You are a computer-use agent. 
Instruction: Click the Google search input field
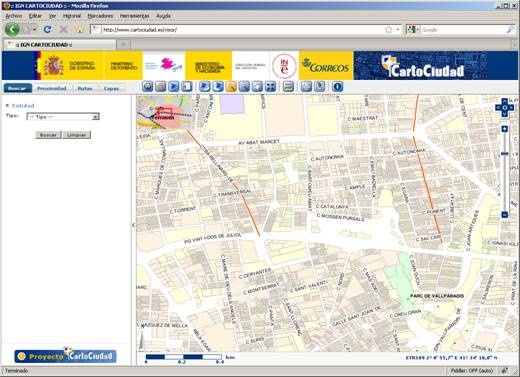tap(463, 30)
